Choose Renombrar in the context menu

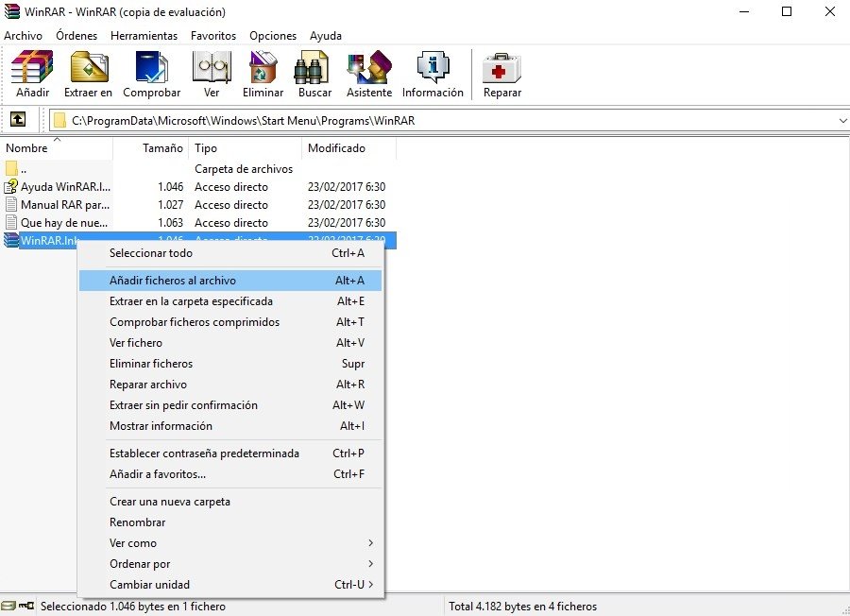click(x=230, y=522)
